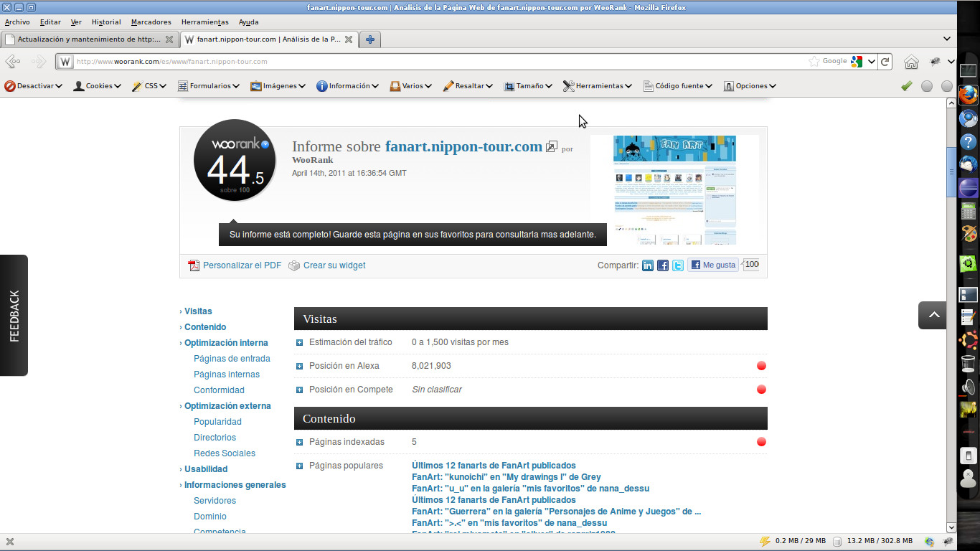Open the Opciones toolbar menu
980x551 pixels.
click(750, 86)
